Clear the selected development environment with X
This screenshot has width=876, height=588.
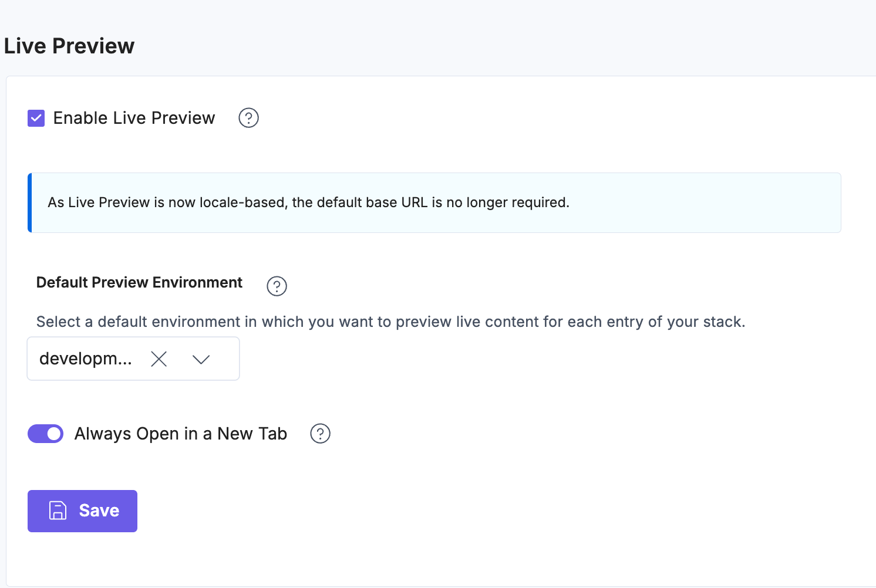point(159,359)
